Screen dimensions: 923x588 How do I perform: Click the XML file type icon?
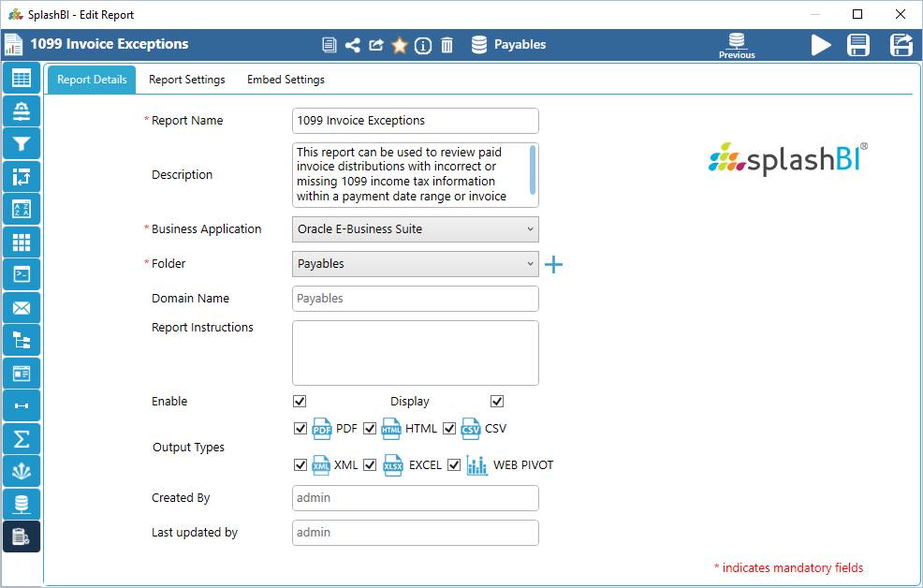pyautogui.click(x=321, y=465)
